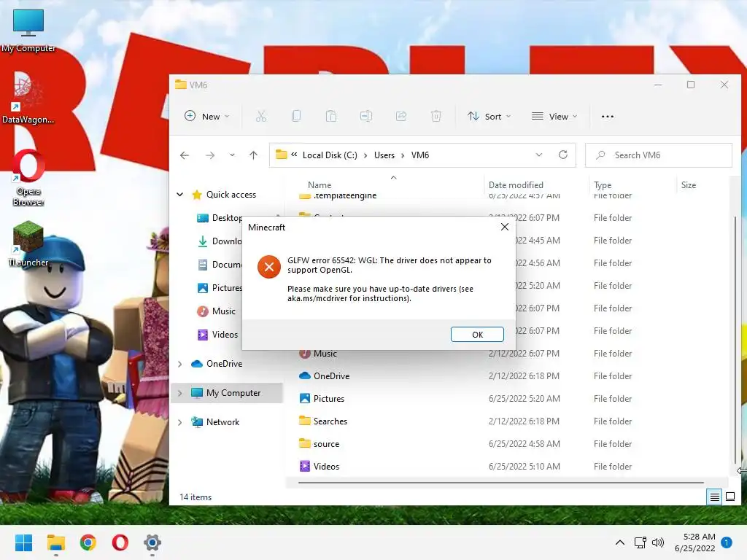Refresh the VM6 folder view

point(563,155)
